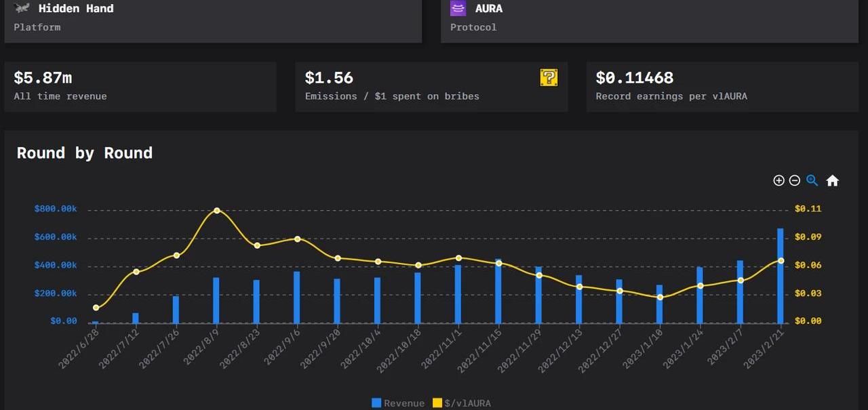Viewport: 868px width, 410px height.
Task: Click the yellow $/vlAURA legend swatch
Action: click(437, 403)
